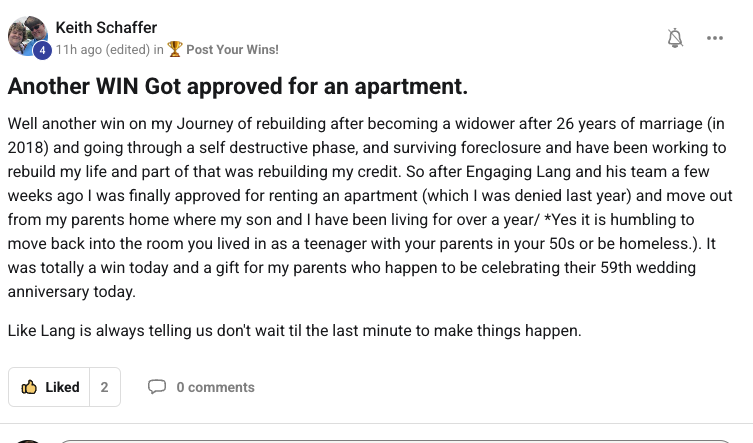This screenshot has width=753, height=443.
Task: Open the 0 comments link
Action: [215, 387]
